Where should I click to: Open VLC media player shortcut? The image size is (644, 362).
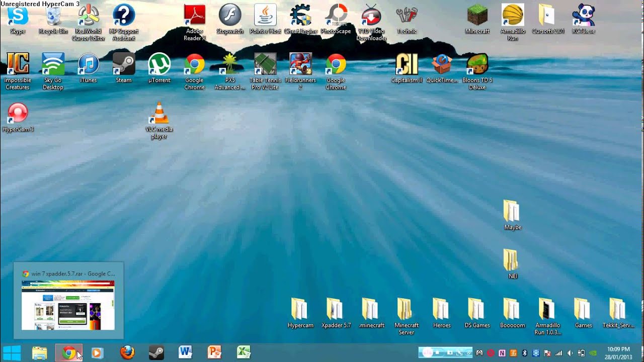(x=159, y=120)
